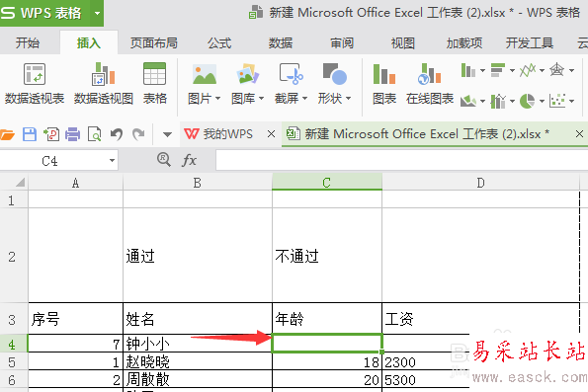The width and height of the screenshot is (588, 392).
Task: Select the 工资 header cell
Action: coord(480,319)
